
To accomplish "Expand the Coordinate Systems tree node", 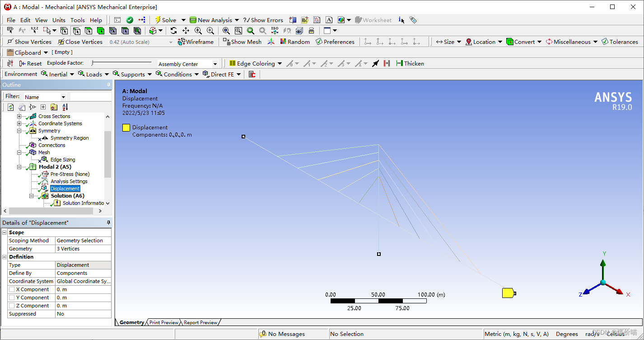I will coord(19,123).
